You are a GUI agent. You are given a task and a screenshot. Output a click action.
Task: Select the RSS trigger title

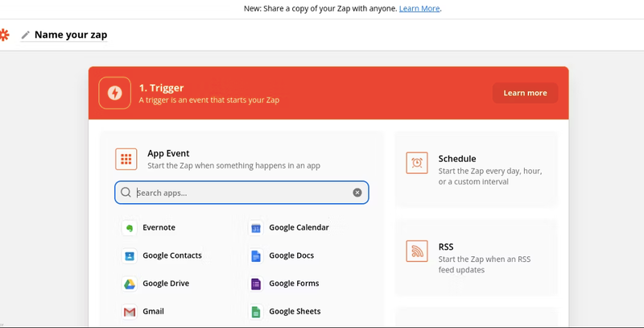[446, 247]
